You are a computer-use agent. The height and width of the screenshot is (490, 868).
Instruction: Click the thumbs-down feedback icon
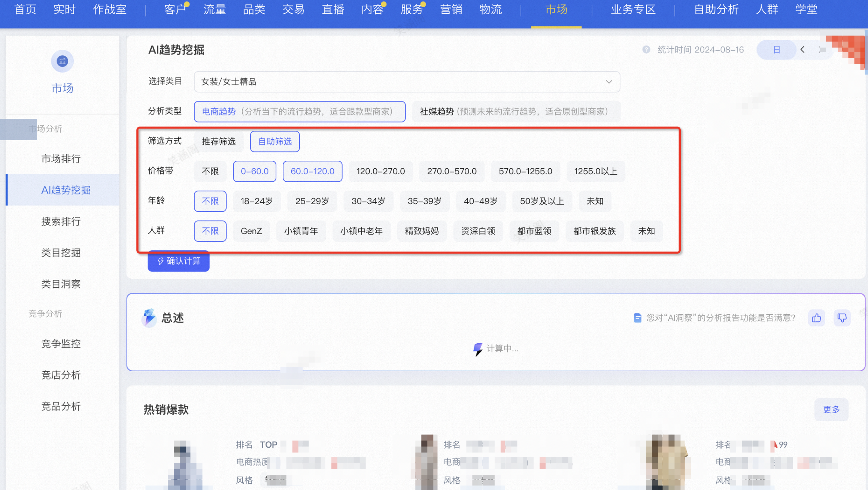click(x=842, y=318)
